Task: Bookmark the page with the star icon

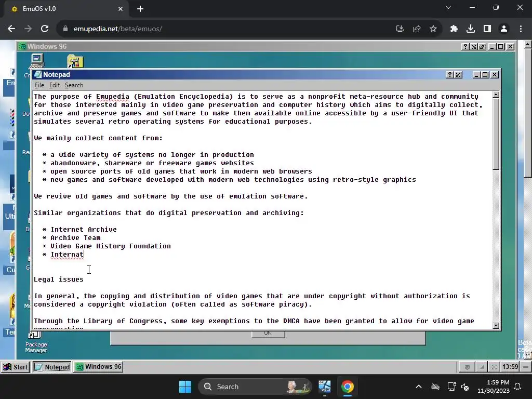Action: point(433,29)
